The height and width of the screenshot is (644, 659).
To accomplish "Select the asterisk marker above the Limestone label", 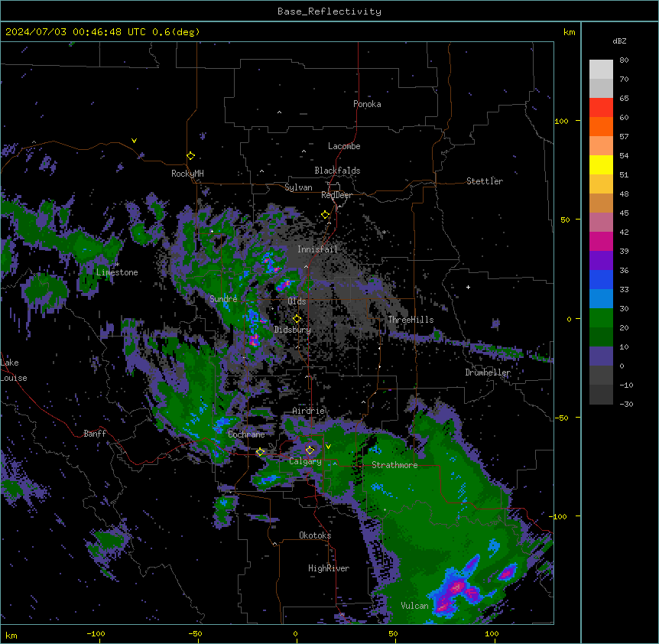I will (x=118, y=265).
